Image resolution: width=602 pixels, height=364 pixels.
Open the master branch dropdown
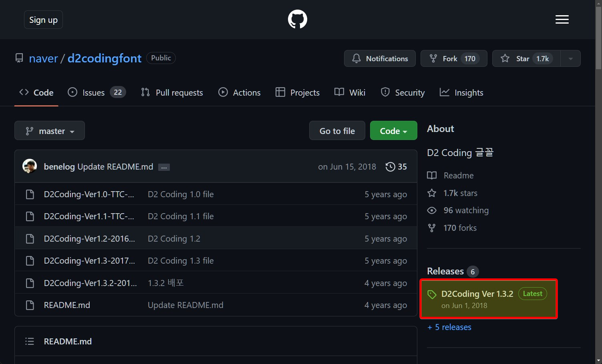point(50,131)
